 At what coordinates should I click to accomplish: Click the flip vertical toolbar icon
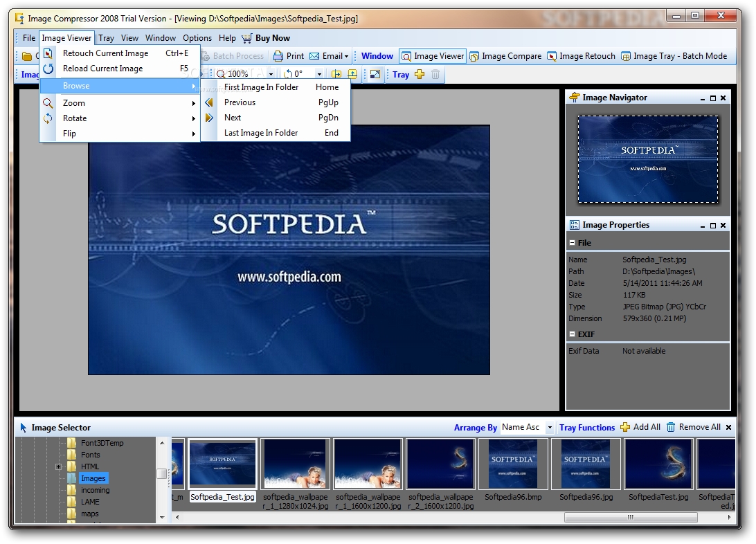352,74
